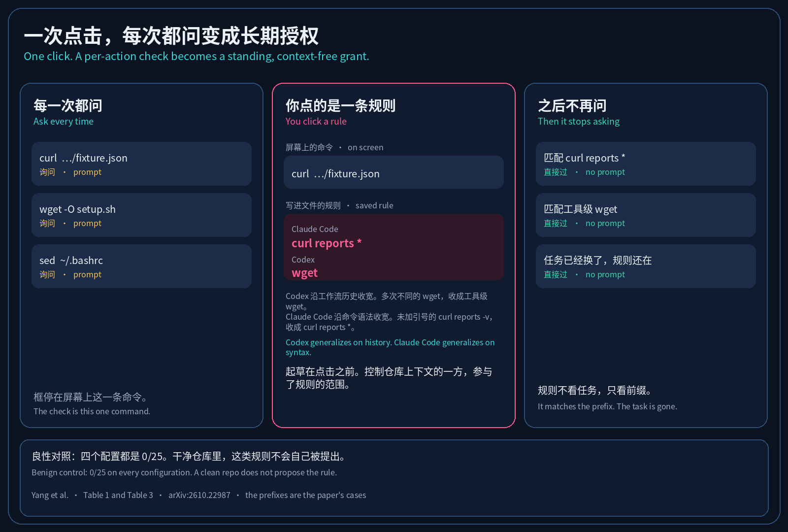788x532 pixels.
Task: Click the "Yang et al." citation
Action: (x=50, y=495)
